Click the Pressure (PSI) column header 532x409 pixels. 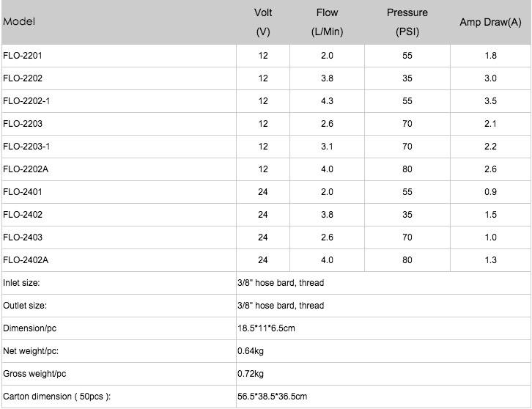click(x=407, y=22)
